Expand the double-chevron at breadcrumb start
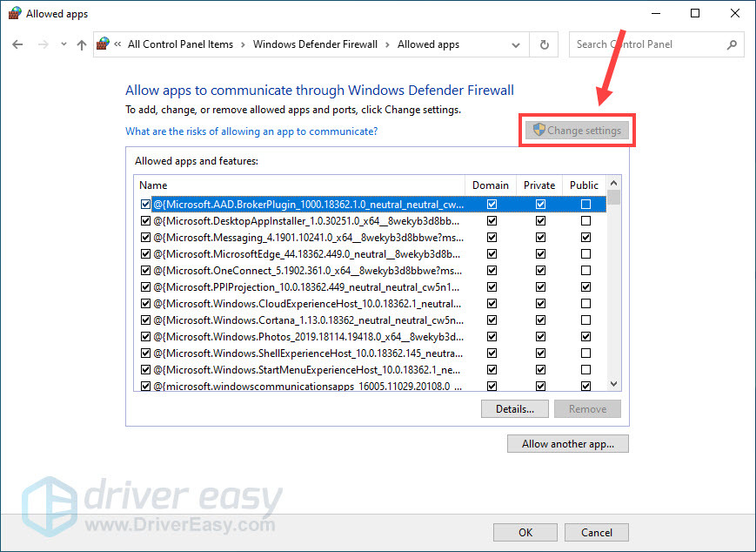This screenshot has height=552, width=756. pyautogui.click(x=117, y=44)
